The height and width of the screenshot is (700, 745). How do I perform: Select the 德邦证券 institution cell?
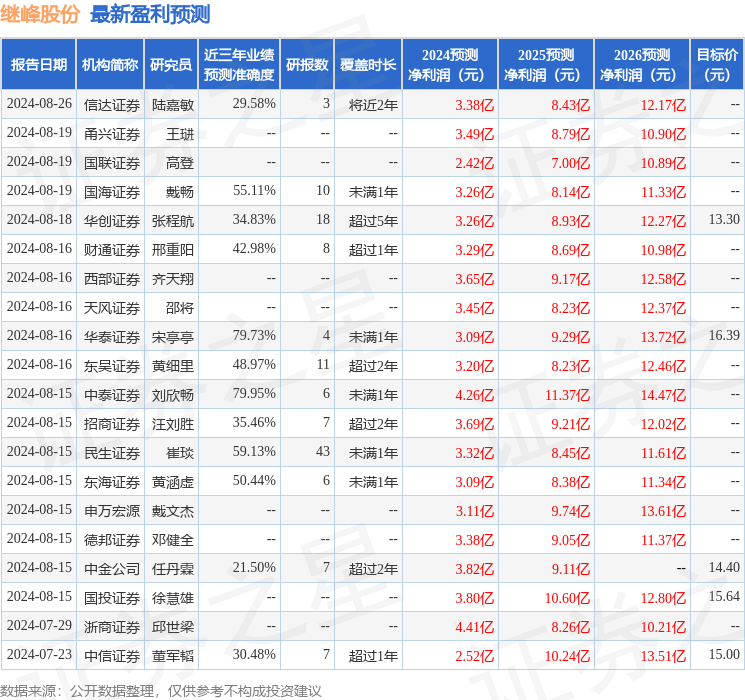(x=112, y=540)
